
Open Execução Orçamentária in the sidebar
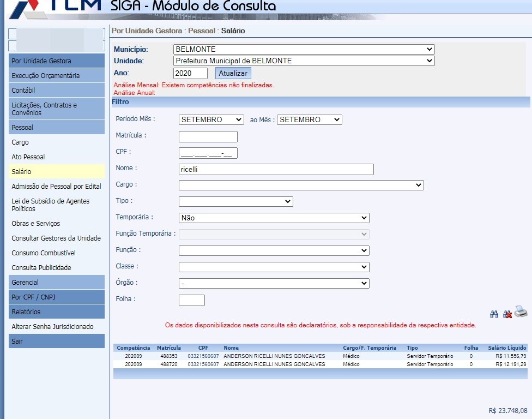(x=46, y=76)
